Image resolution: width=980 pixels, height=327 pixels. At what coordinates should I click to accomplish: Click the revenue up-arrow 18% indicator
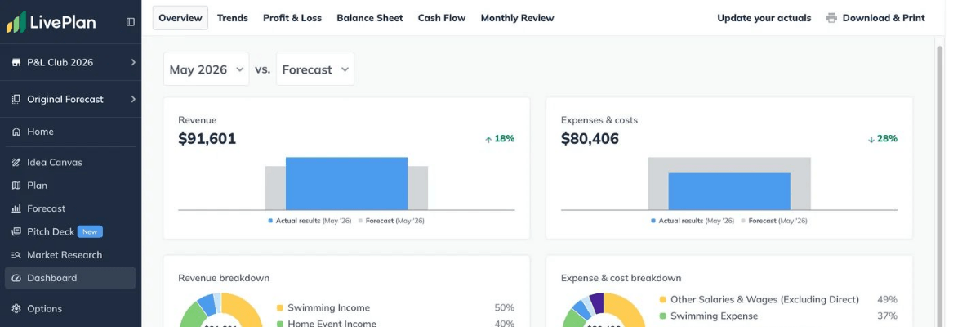click(500, 138)
